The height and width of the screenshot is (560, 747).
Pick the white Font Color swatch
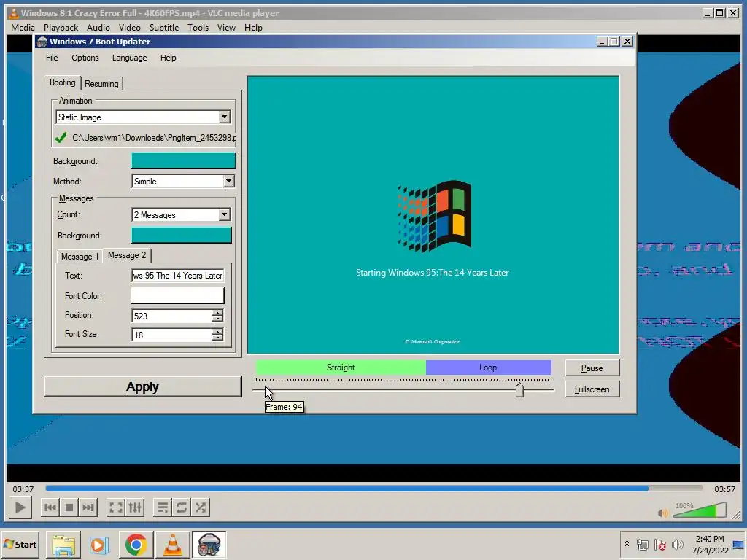tap(178, 296)
